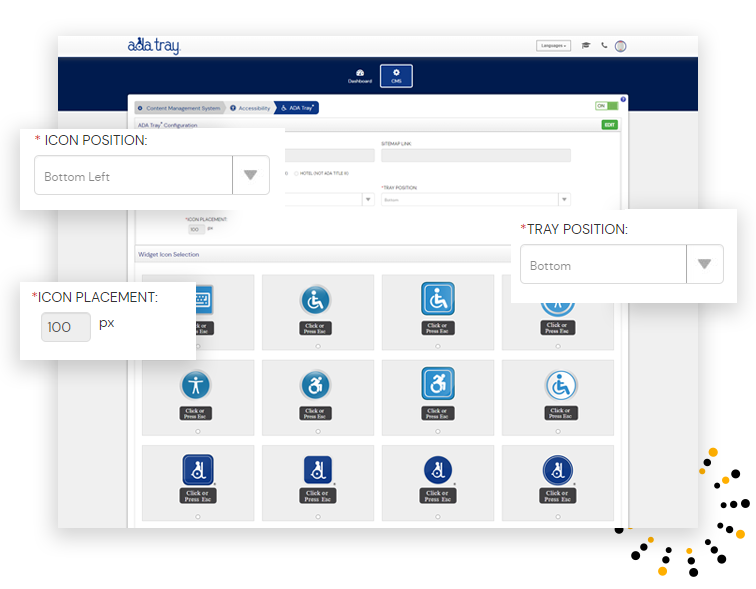
Task: Toggle the green ON switch
Action: [x=607, y=106]
